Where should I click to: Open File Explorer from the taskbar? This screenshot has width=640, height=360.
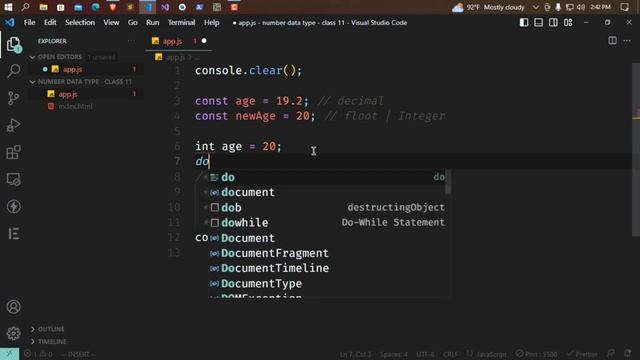[43, 7]
